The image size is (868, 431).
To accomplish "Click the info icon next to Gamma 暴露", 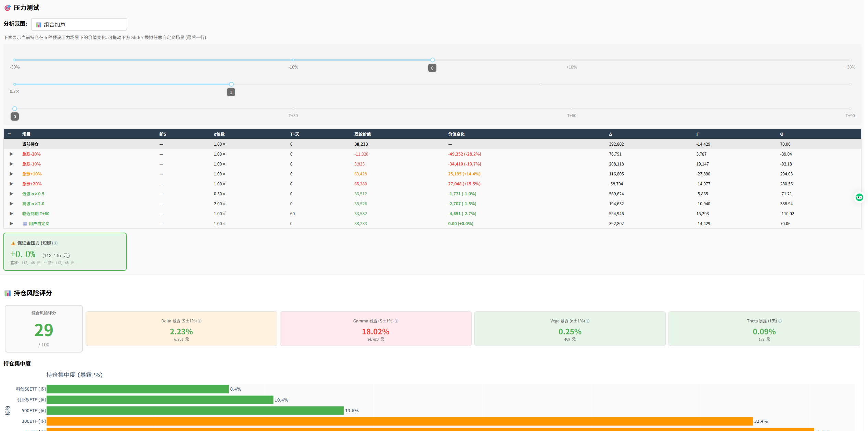I will click(396, 321).
